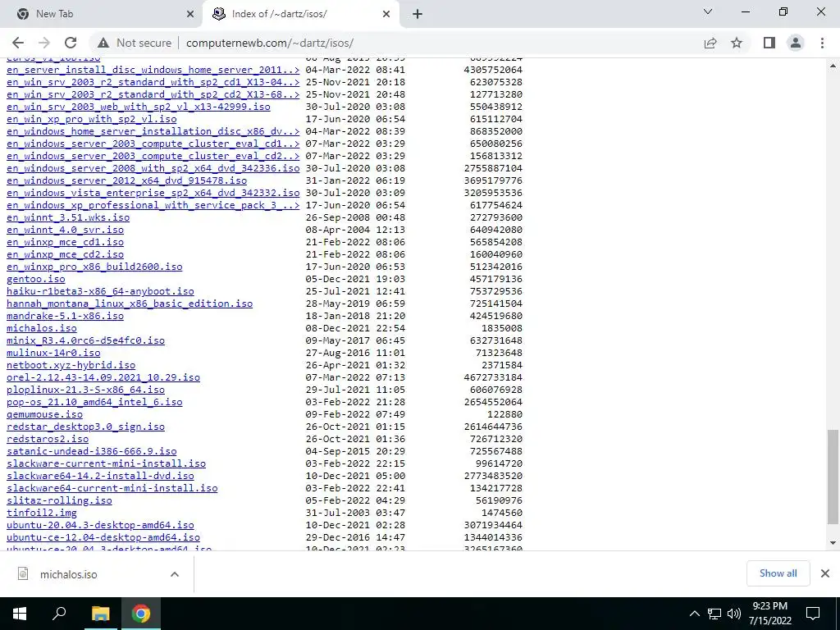Open the network tray icon
This screenshot has width=840, height=630.
[x=714, y=614]
